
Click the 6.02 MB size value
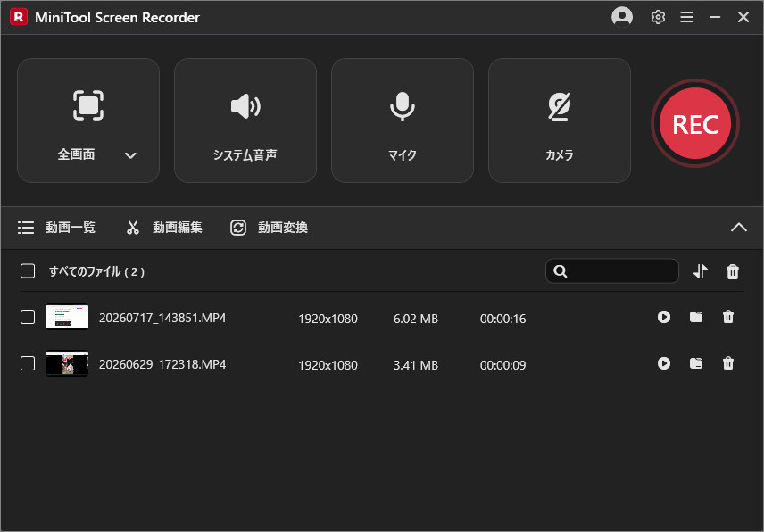click(x=416, y=319)
